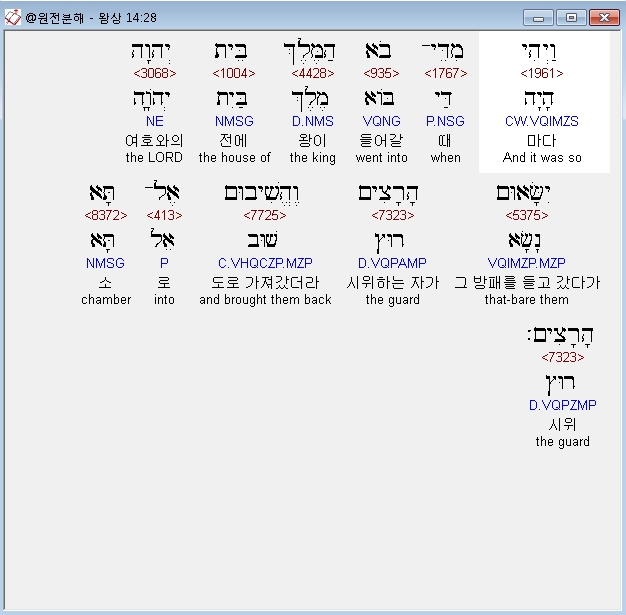The height and width of the screenshot is (615, 626).
Task: Select parsing code D.VQPAMP
Action: tap(392, 263)
